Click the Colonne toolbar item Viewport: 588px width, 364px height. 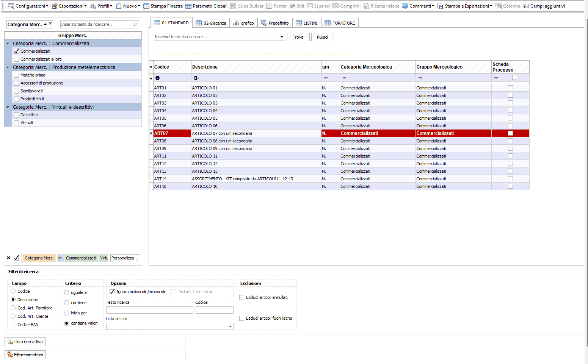(x=508, y=6)
